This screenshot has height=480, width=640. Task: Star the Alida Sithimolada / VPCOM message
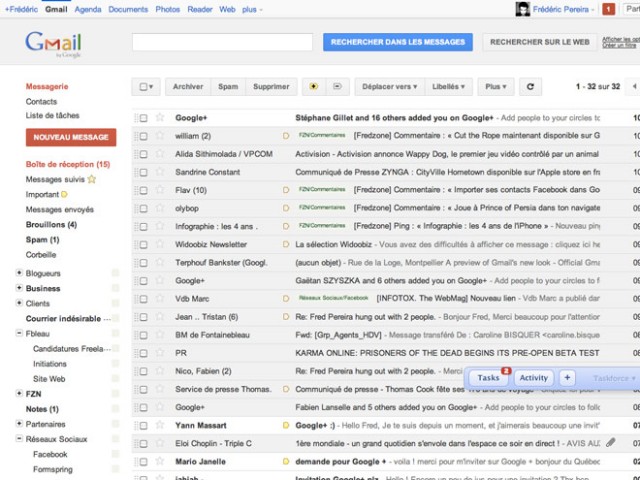pos(160,154)
